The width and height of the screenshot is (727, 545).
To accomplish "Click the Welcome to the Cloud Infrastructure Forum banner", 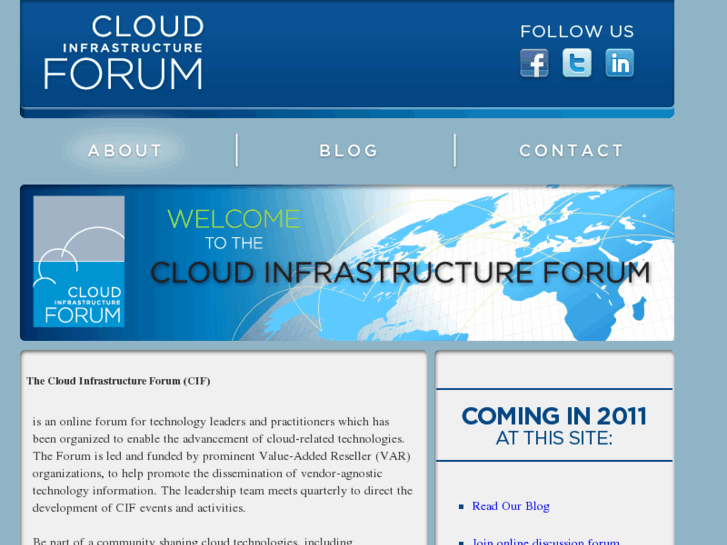I will [347, 263].
